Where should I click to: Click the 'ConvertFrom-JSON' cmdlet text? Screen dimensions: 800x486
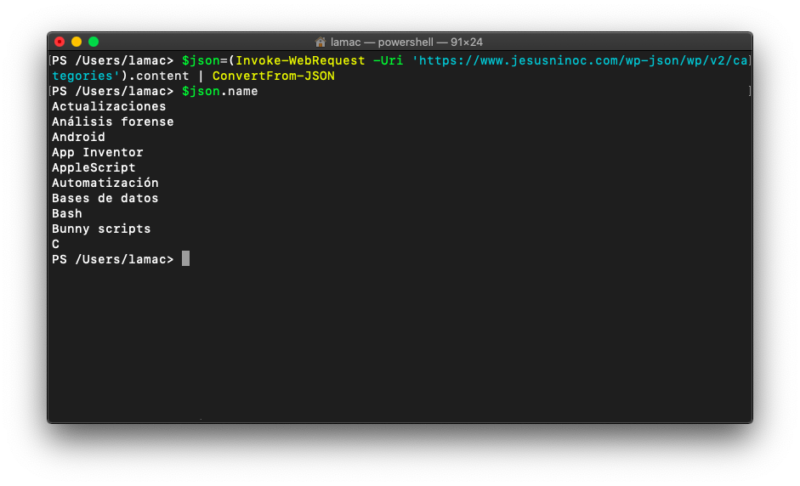(273, 76)
